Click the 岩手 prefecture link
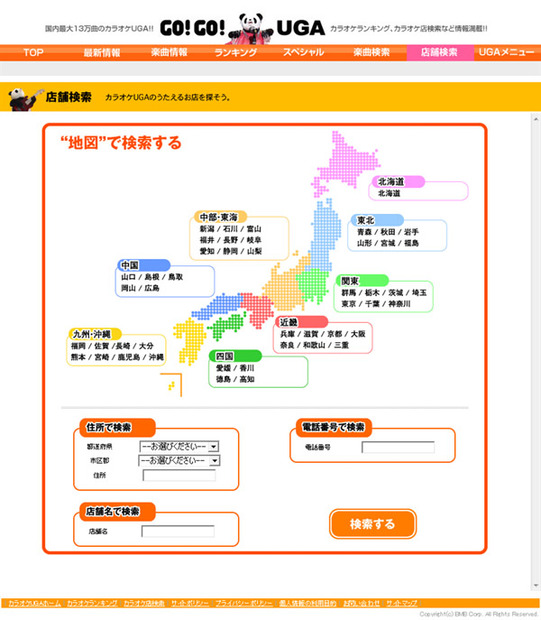Viewport: 541px width, 620px height. 411,232
